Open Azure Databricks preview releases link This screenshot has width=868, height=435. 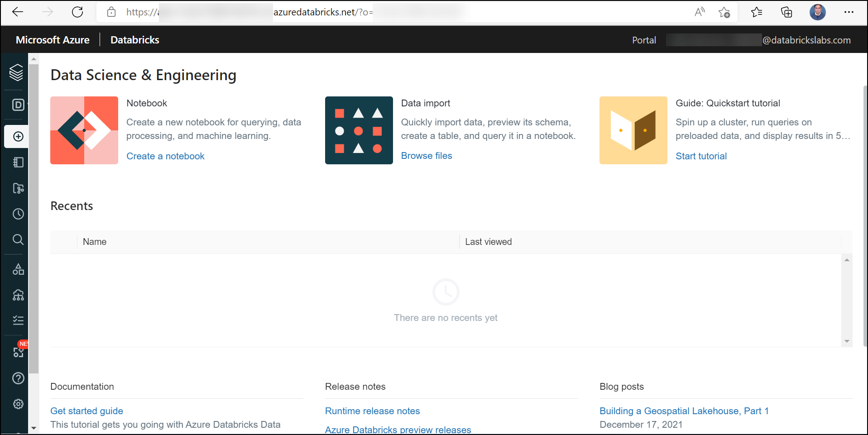click(398, 430)
